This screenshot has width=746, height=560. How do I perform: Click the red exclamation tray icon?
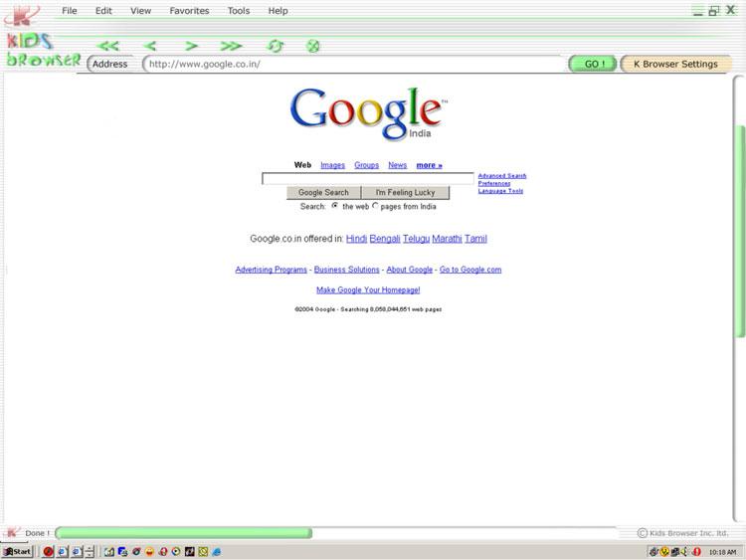pos(696,552)
